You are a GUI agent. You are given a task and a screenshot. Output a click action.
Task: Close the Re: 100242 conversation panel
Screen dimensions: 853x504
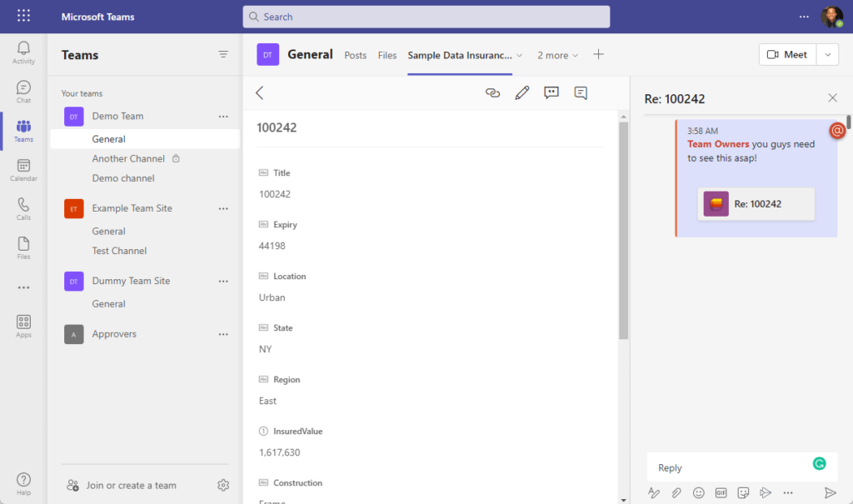[832, 98]
